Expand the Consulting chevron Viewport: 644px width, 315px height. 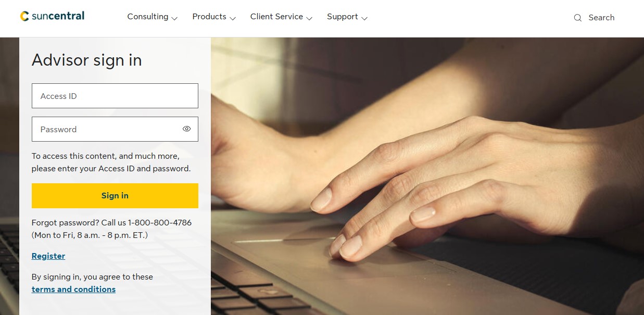pos(174,18)
